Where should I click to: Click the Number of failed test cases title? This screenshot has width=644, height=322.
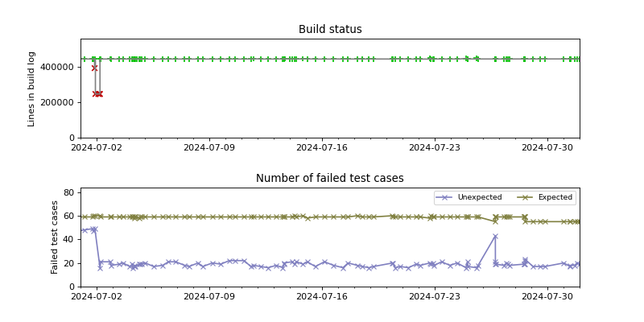coord(330,179)
